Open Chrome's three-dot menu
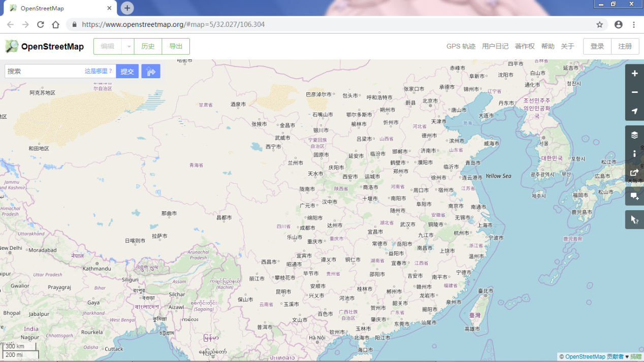 tap(634, 24)
